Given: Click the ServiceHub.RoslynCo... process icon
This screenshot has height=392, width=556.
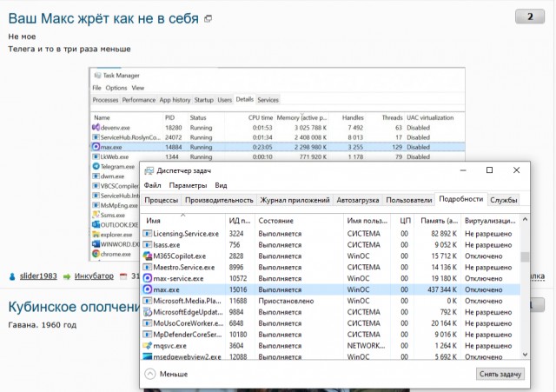Looking at the screenshot, I should coord(96,137).
